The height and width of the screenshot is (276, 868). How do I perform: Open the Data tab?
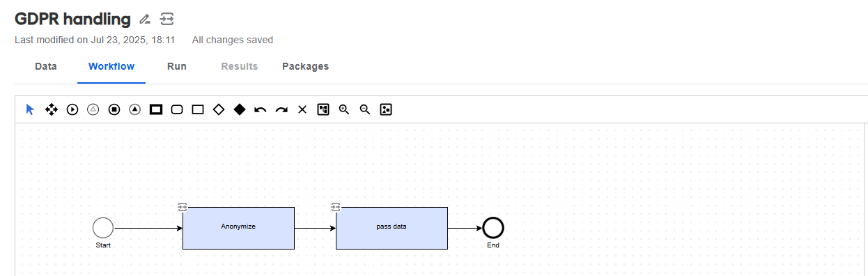point(46,66)
